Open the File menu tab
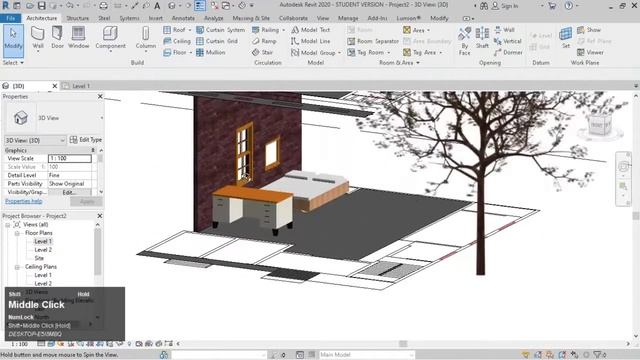The width and height of the screenshot is (640, 360). (x=11, y=18)
